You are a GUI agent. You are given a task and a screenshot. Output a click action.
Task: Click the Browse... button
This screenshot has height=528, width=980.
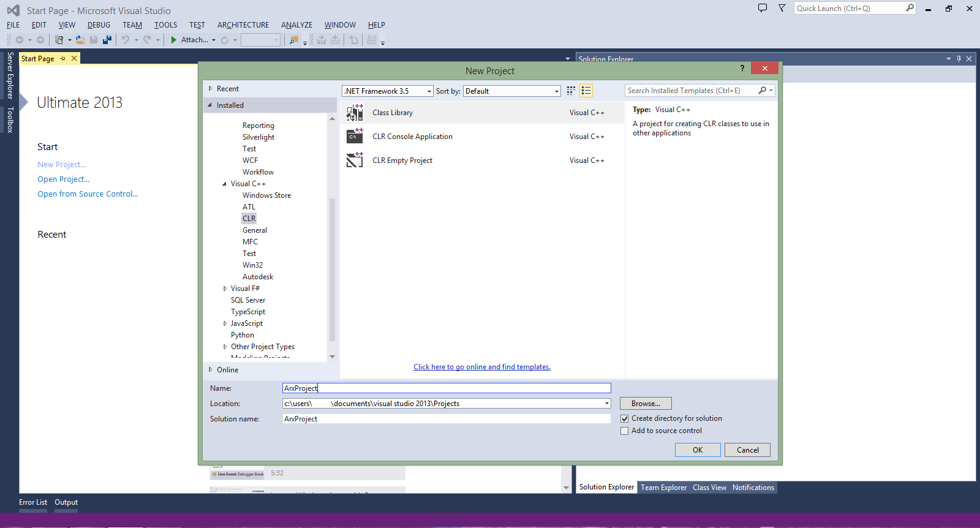tap(646, 404)
